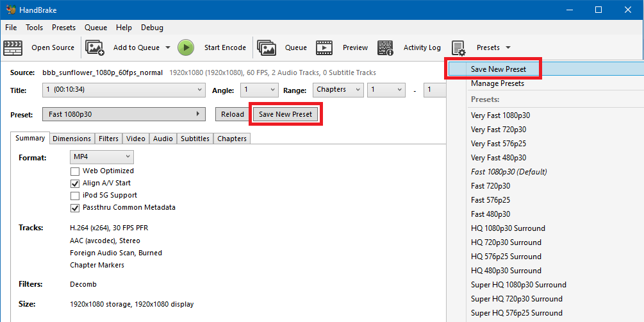Viewport: 644px width, 322px height.
Task: Open the Queue via its toolbar icon
Action: point(267,47)
